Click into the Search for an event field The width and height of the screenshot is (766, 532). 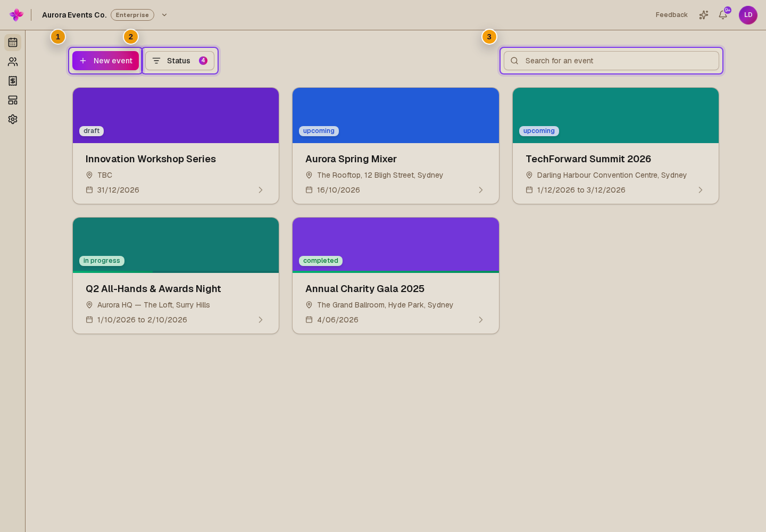(x=611, y=61)
